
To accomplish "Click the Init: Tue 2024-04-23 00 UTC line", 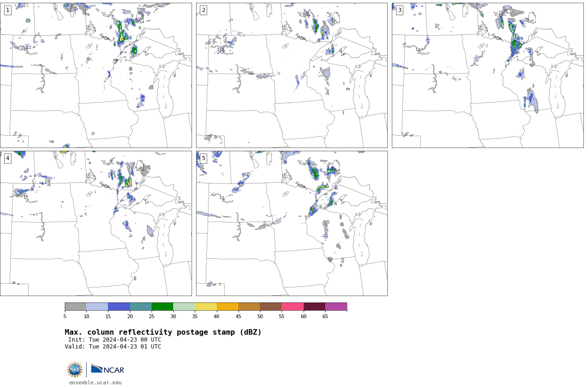I will [x=115, y=340].
